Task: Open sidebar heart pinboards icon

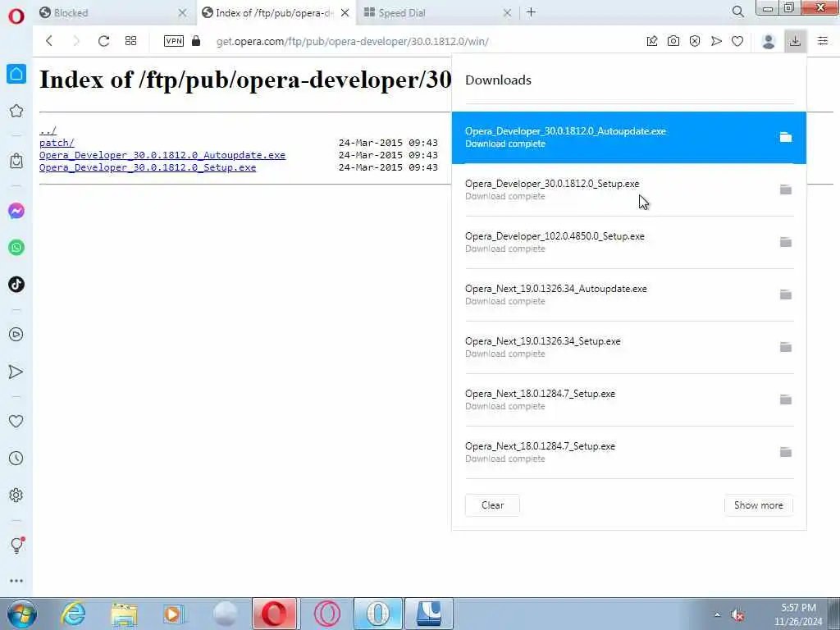Action: [16, 421]
